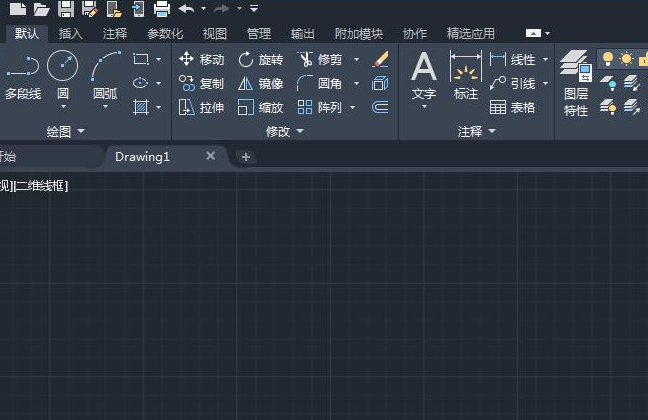This screenshot has height=420, width=648.
Task: Toggle the layer on/off lightbulb icon
Action: pyautogui.click(x=607, y=60)
